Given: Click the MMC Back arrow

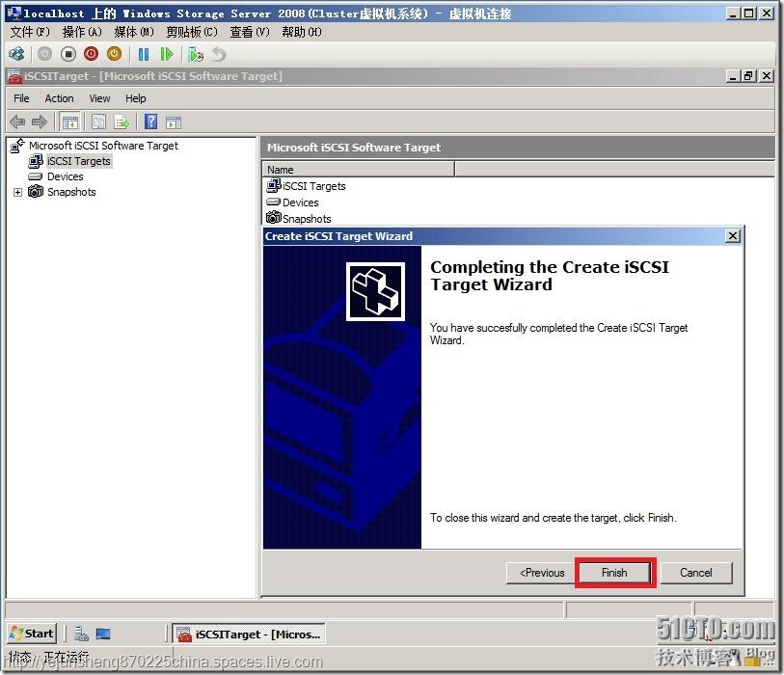Looking at the screenshot, I should [17, 121].
